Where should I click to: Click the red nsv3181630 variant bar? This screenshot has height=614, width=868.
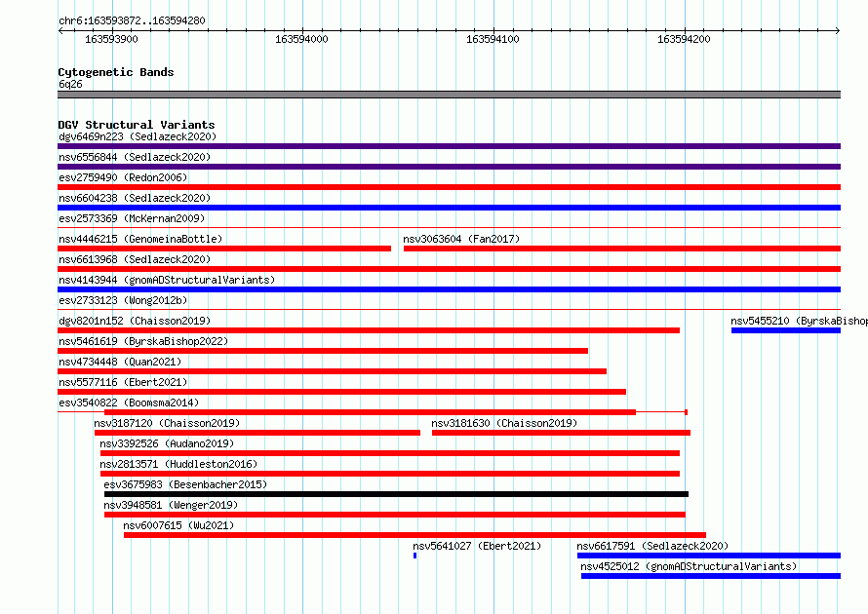pos(561,433)
